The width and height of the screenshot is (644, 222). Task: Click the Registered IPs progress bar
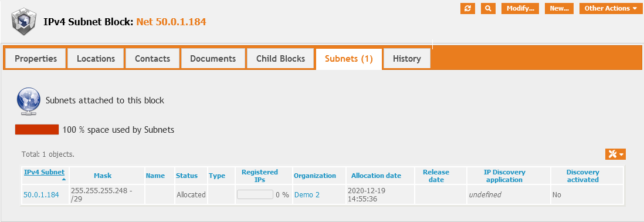point(255,194)
